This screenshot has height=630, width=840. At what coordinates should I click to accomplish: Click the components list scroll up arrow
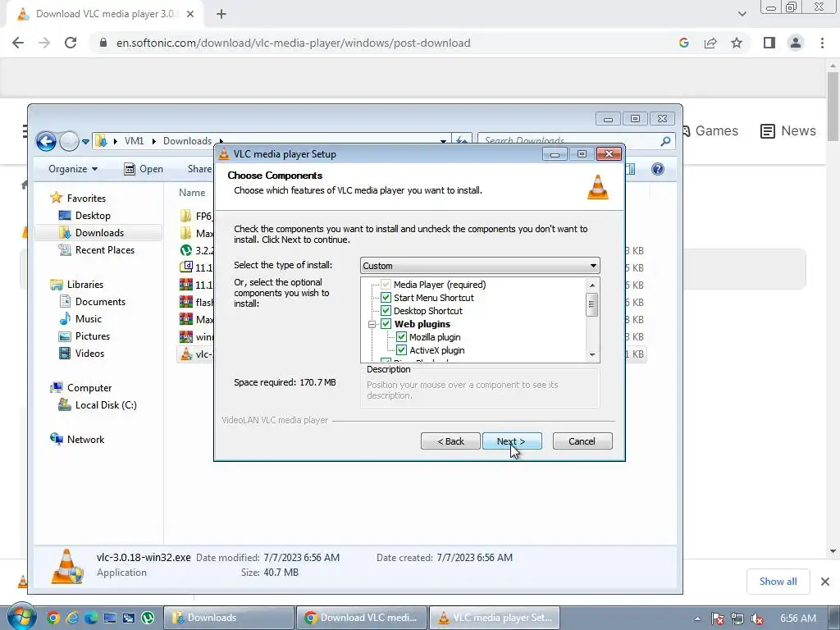click(592, 285)
